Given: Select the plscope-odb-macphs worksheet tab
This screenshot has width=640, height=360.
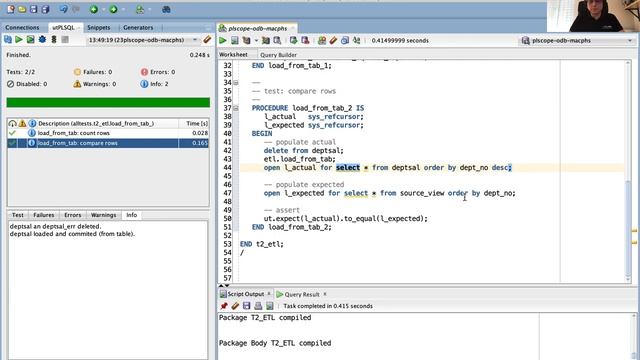Looking at the screenshot, I should pos(257,28).
